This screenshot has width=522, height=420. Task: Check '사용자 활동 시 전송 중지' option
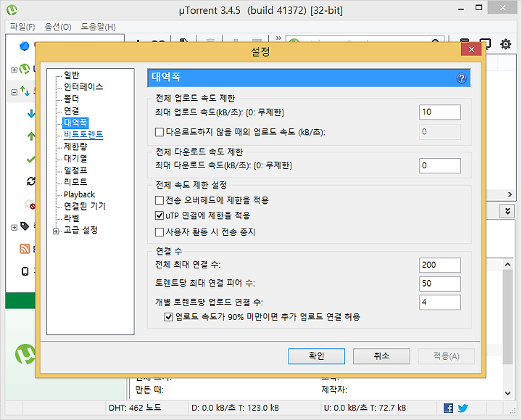pyautogui.click(x=159, y=232)
